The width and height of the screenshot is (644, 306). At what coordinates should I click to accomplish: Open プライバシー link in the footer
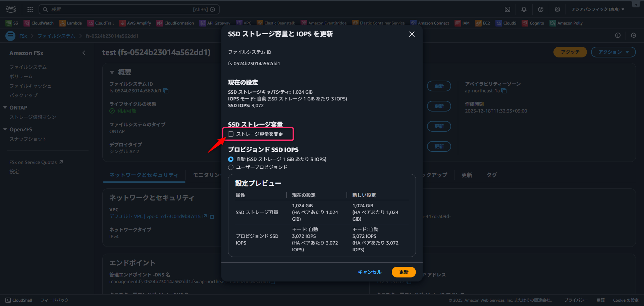coord(576,300)
